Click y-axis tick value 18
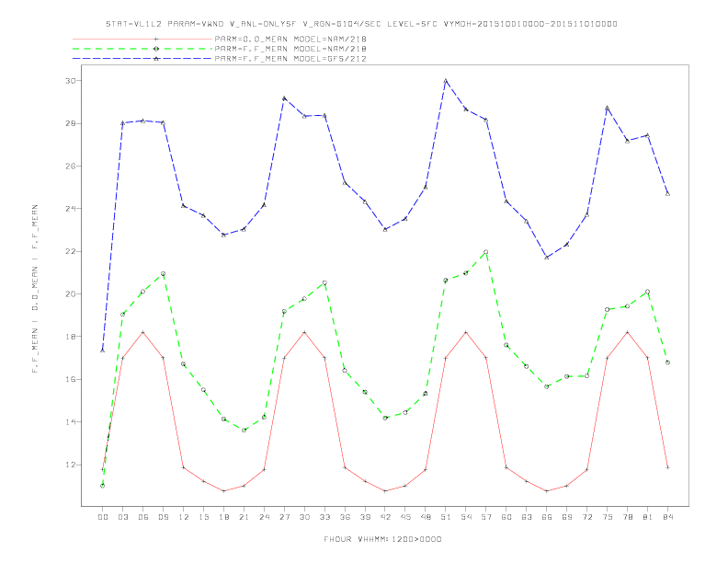 [70, 337]
